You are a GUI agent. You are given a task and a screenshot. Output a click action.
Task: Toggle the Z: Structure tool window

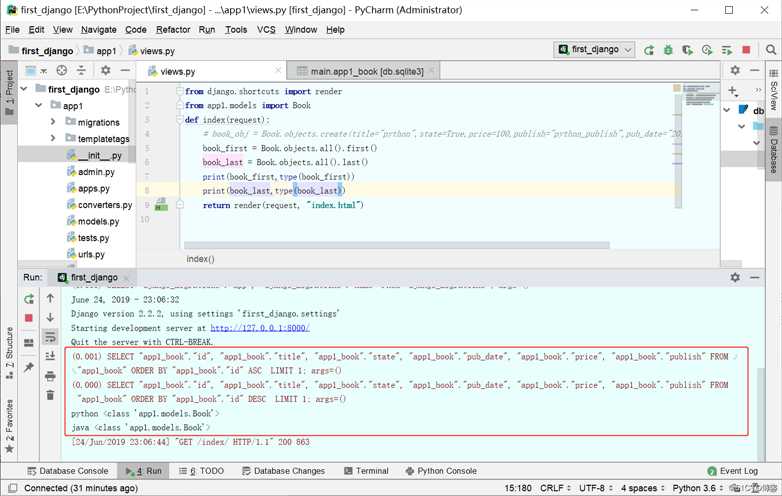pyautogui.click(x=9, y=353)
